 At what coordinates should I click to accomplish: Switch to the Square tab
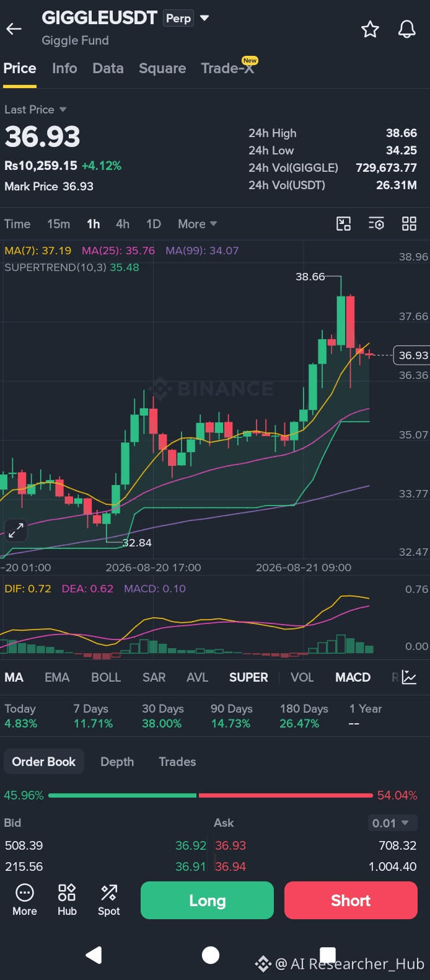coord(162,68)
